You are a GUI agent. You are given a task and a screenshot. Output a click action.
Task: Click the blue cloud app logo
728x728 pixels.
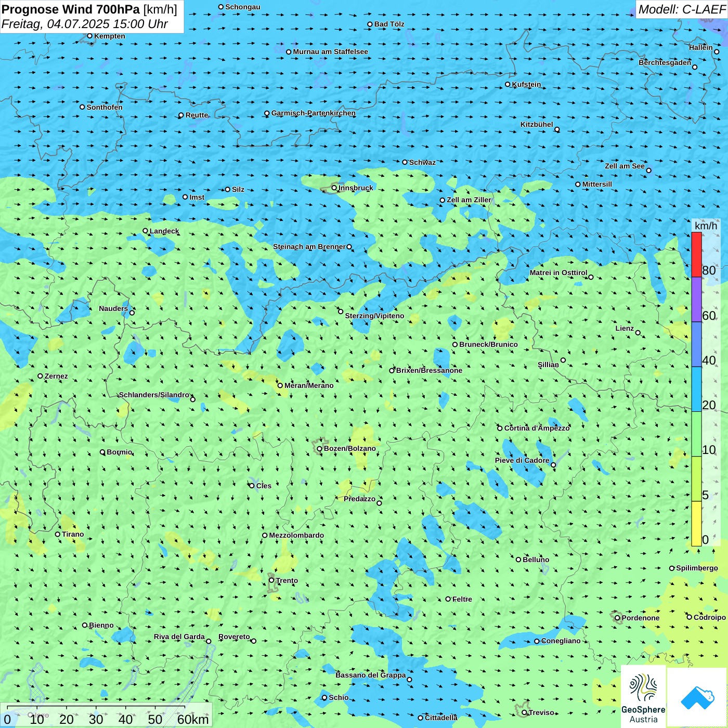[x=697, y=697]
